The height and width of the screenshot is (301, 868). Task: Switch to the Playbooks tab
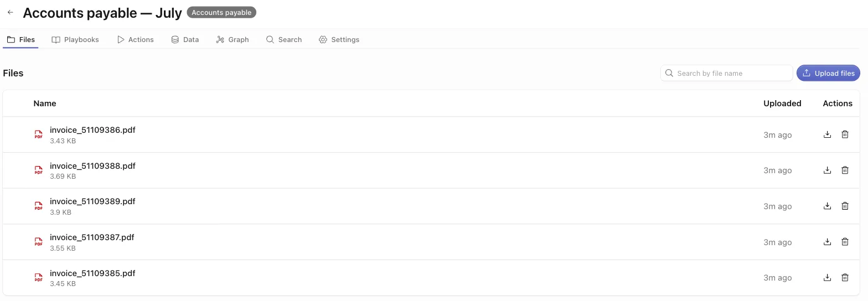(75, 40)
